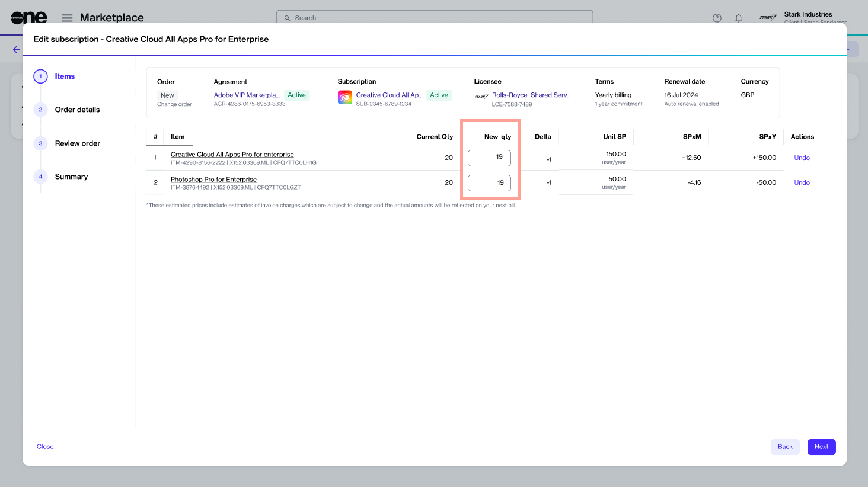Select the Items step
The width and height of the screenshot is (868, 487).
pos(65,76)
